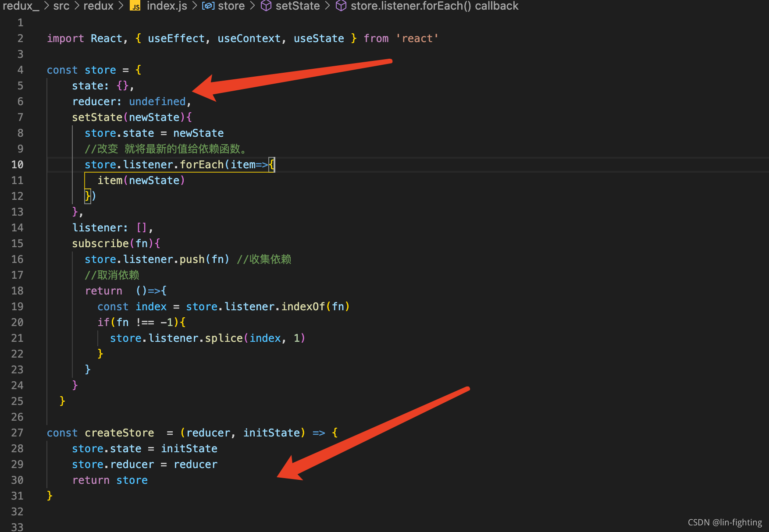Select the setState breadcrumb symbol

click(x=298, y=6)
